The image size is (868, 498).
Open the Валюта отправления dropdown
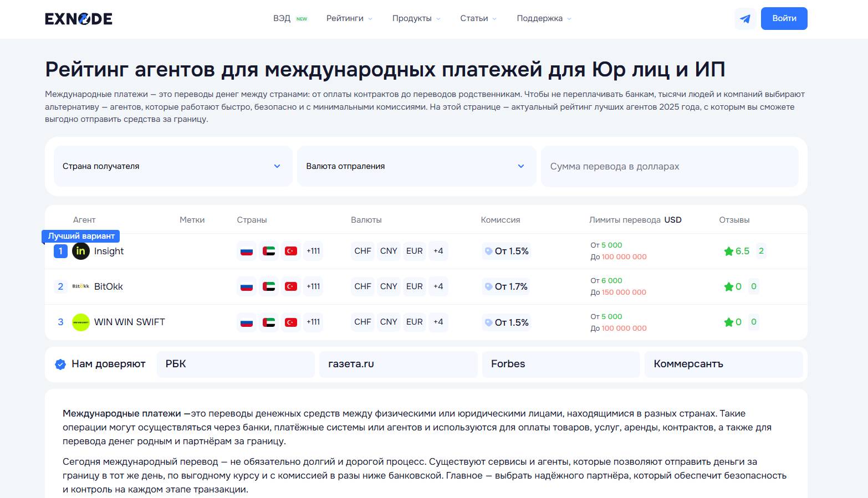click(416, 166)
